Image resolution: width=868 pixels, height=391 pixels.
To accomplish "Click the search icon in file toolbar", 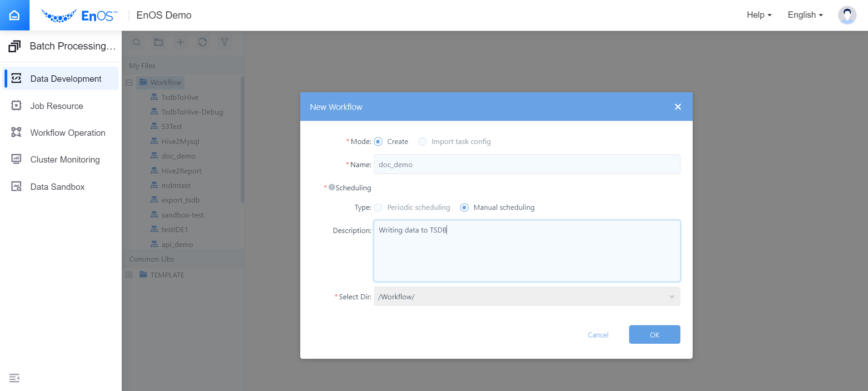I will click(137, 42).
